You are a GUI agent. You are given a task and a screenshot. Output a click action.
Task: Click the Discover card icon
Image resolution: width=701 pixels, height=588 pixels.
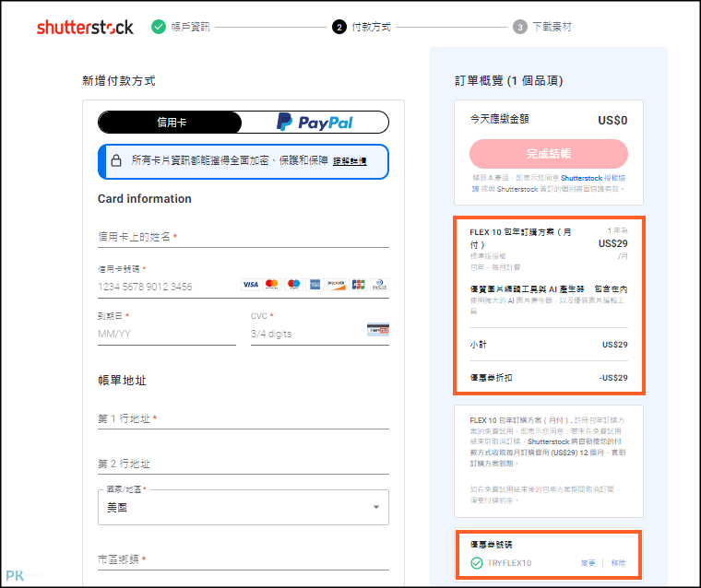click(x=336, y=284)
